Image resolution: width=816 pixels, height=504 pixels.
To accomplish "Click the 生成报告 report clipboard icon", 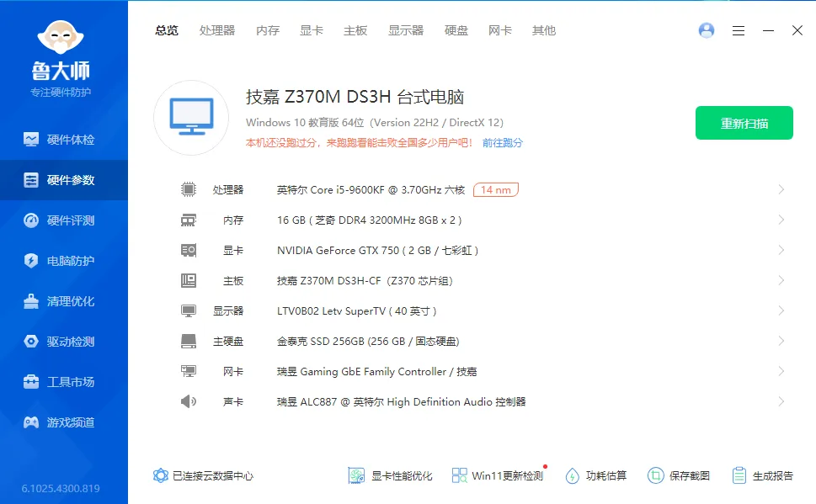I will [739, 475].
